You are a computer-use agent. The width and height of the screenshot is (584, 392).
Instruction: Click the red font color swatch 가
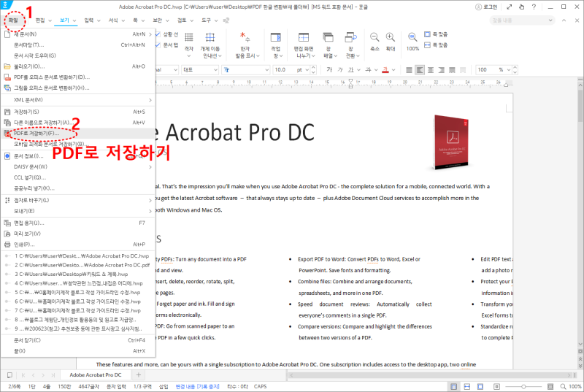point(385,69)
